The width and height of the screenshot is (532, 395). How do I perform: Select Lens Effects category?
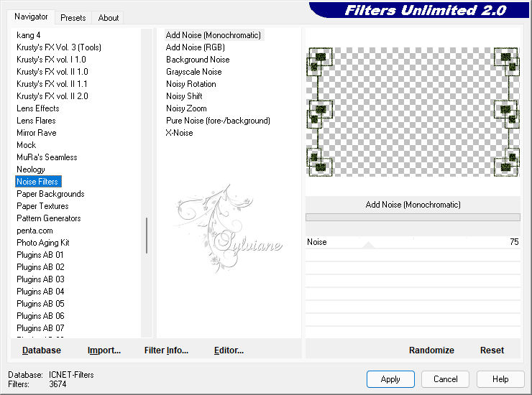(37, 108)
